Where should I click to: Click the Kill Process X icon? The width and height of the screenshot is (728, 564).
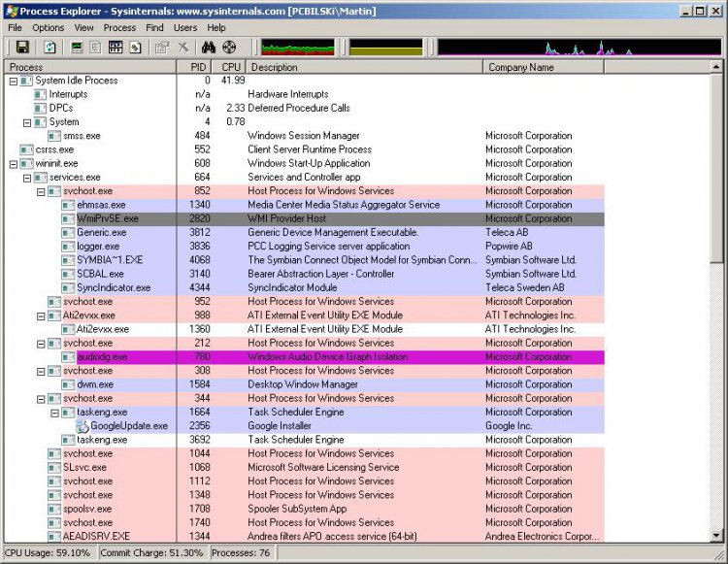[x=183, y=47]
